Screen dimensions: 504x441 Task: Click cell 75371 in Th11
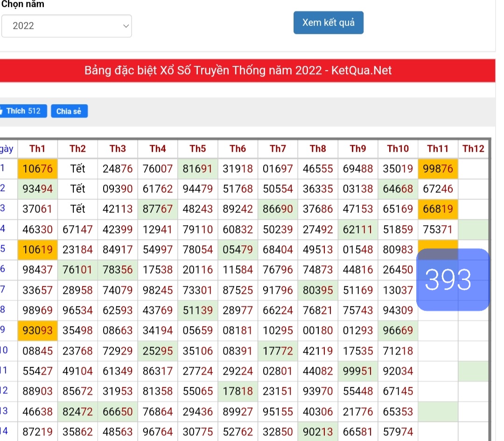438,229
